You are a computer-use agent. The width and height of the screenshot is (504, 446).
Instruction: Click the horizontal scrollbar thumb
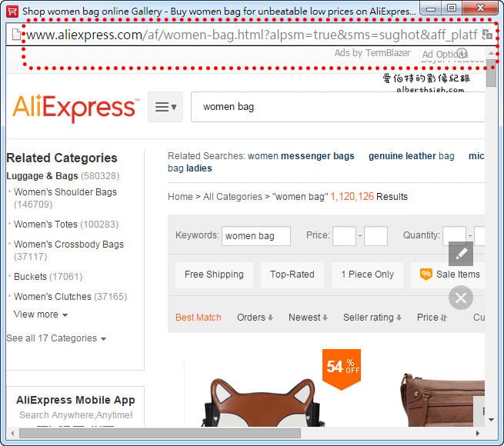point(160,433)
